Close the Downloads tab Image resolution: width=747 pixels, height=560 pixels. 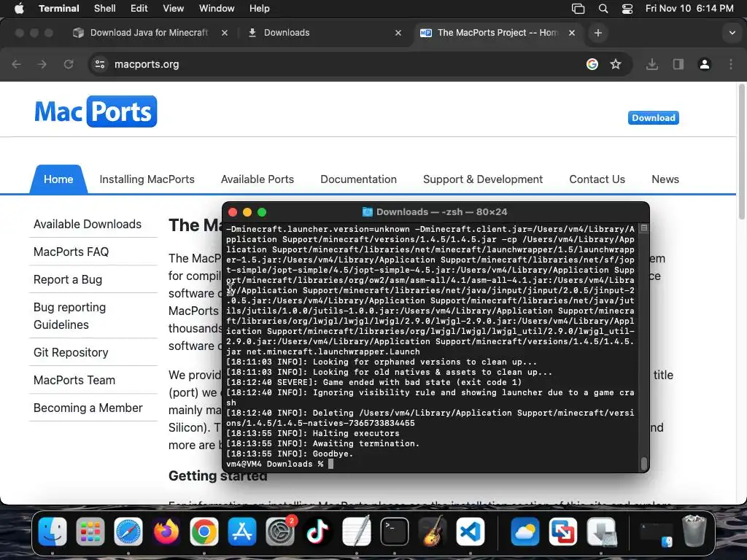pyautogui.click(x=398, y=33)
